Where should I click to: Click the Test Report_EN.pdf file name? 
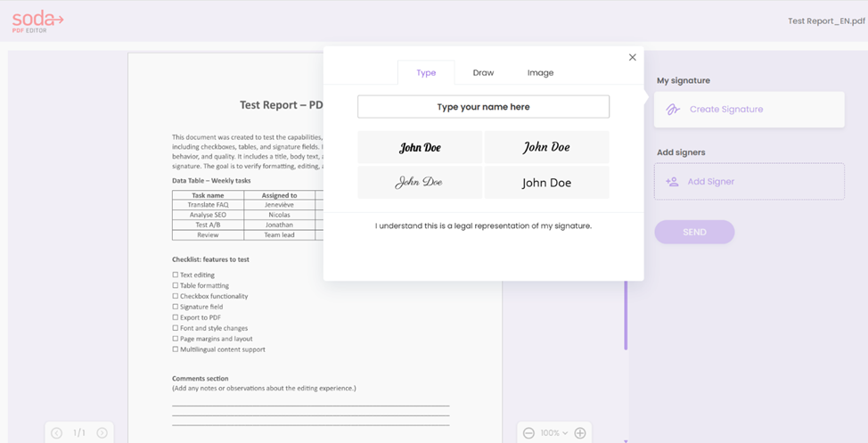pyautogui.click(x=826, y=21)
